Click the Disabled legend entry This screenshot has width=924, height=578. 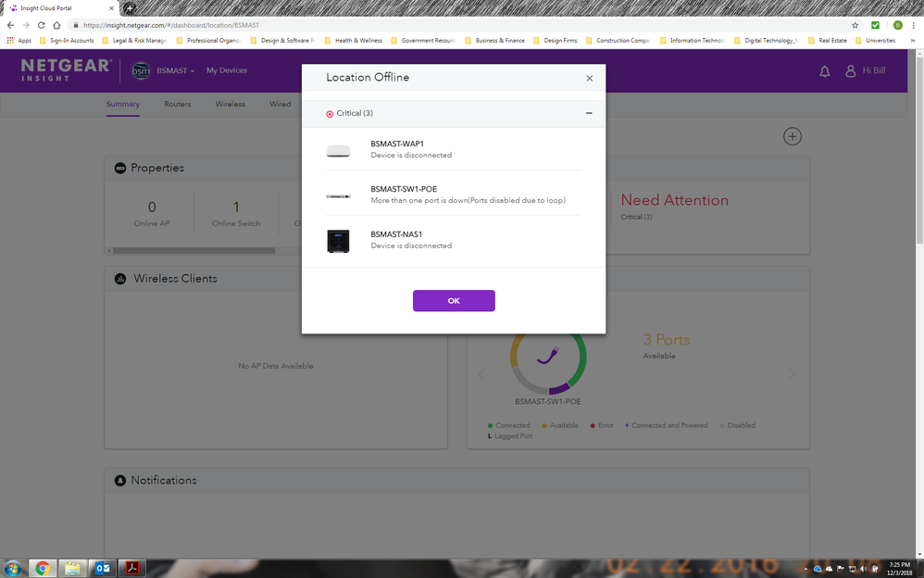(x=737, y=425)
